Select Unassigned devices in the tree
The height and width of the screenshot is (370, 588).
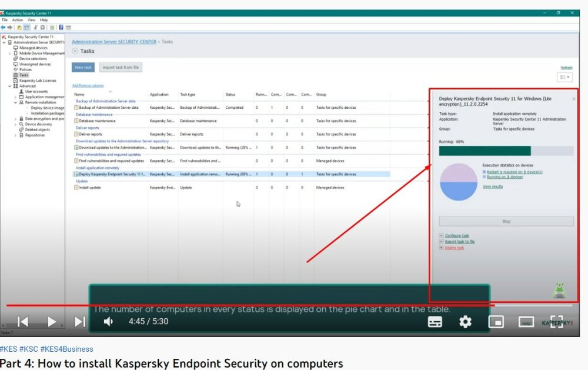tap(35, 64)
